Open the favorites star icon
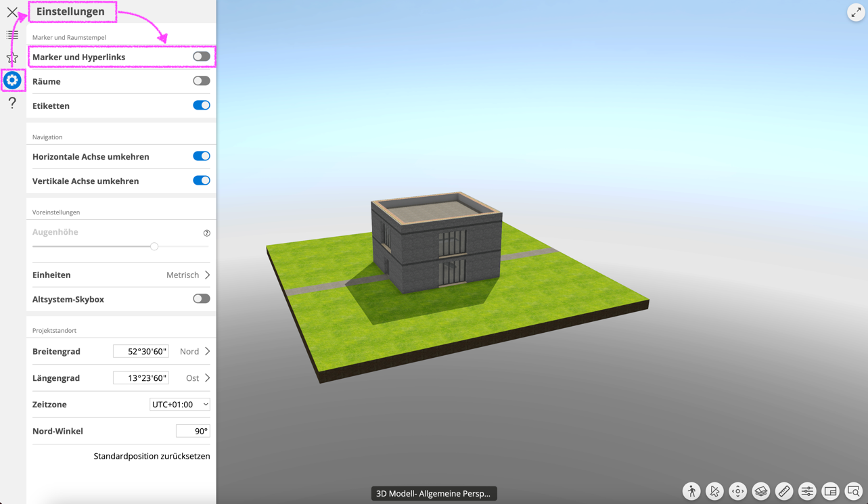868x504 pixels. click(x=12, y=58)
